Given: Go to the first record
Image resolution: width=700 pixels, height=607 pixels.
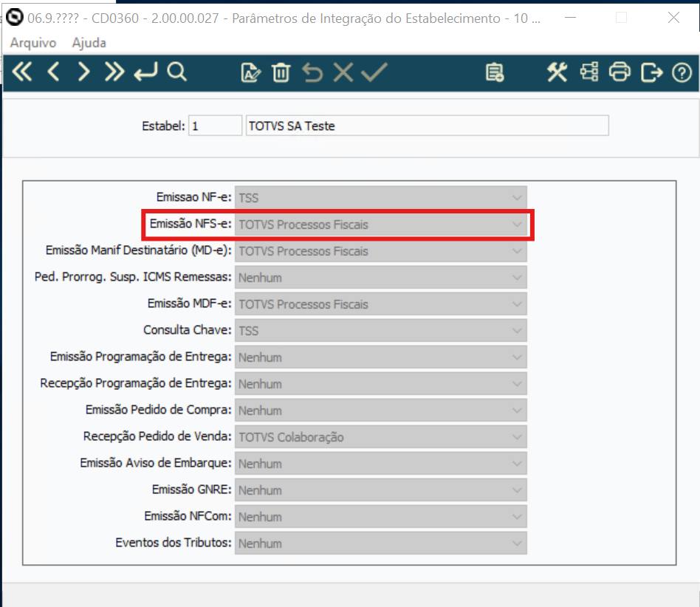Looking at the screenshot, I should point(22,72).
